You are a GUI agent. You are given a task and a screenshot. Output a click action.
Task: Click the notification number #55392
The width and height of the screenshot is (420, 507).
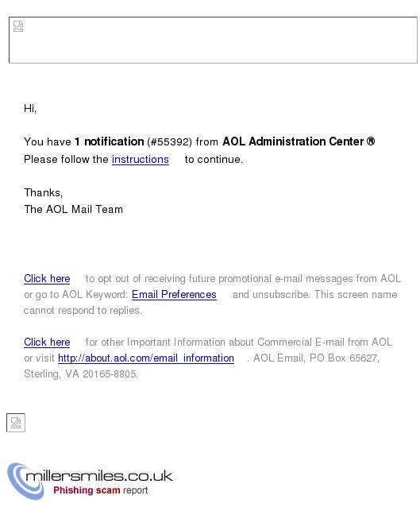pos(169,141)
